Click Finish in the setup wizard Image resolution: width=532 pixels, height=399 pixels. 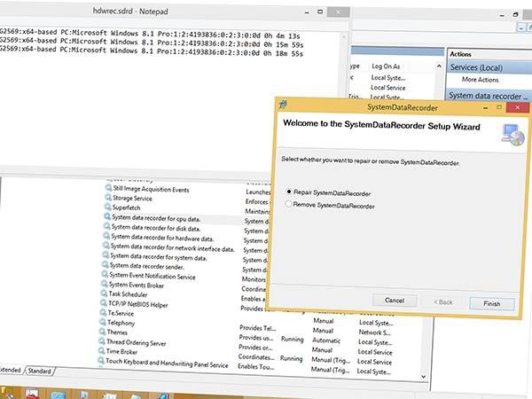(x=491, y=303)
